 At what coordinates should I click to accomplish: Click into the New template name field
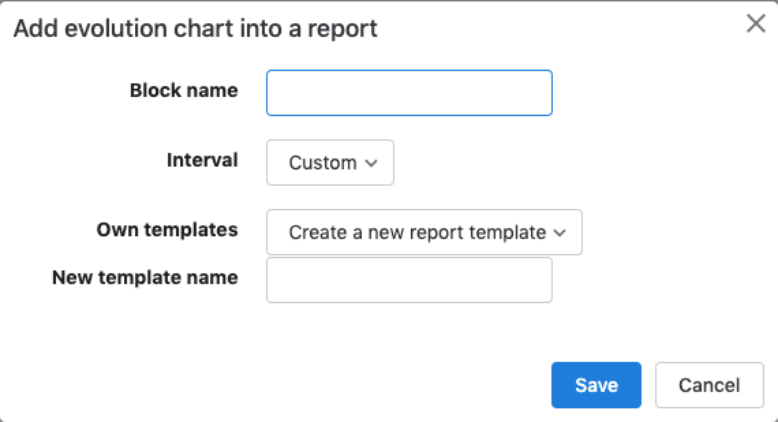coord(409,280)
